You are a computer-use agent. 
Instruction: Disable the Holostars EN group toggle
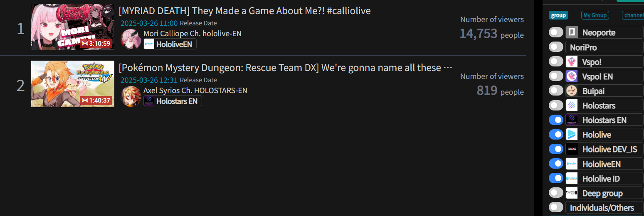[556, 120]
